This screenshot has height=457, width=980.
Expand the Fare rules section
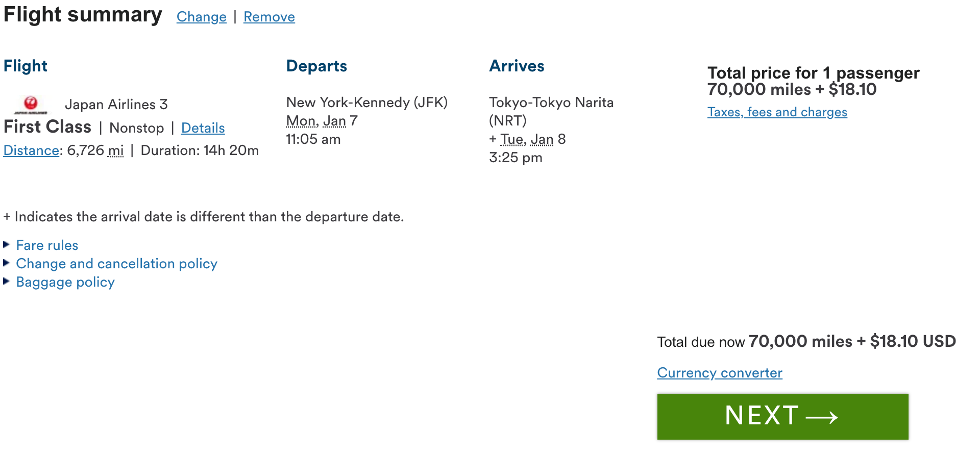47,245
